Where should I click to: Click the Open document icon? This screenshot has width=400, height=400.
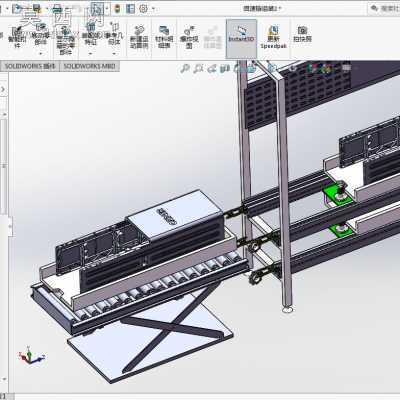coord(17,9)
